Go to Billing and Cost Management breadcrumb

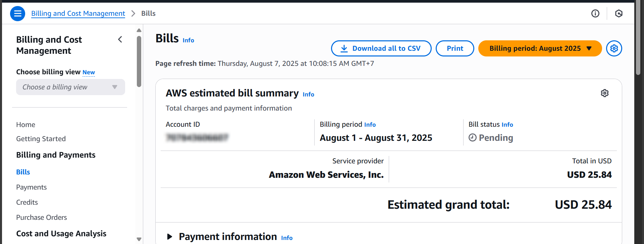pyautogui.click(x=78, y=13)
